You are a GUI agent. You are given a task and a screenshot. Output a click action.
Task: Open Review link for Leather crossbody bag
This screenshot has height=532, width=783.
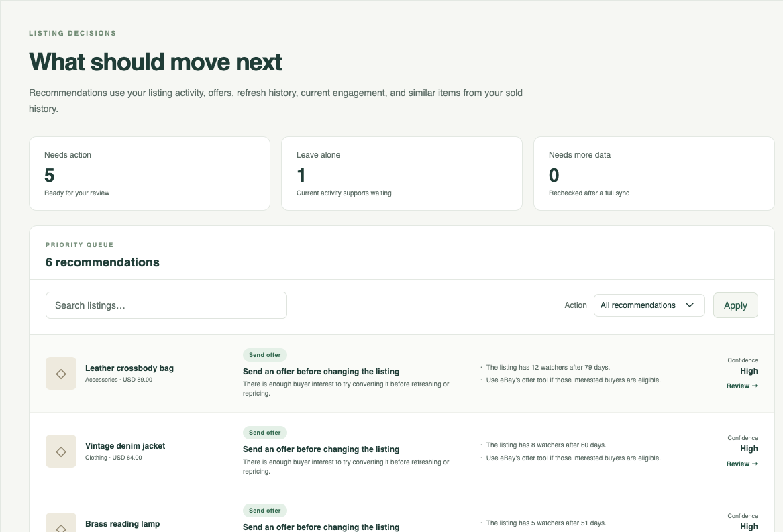741,386
